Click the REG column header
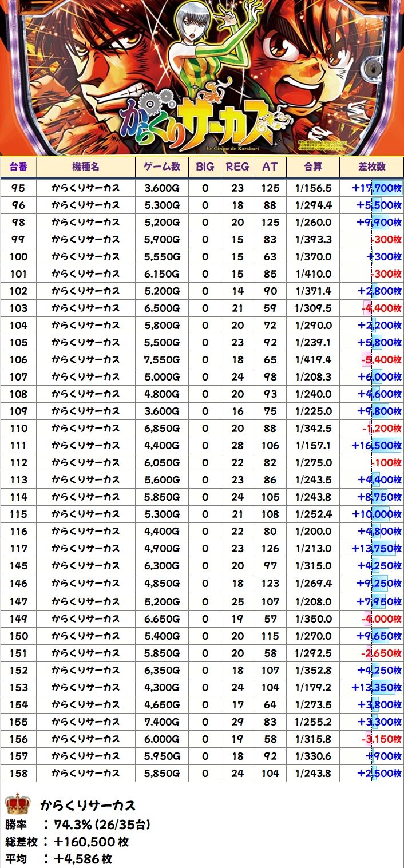Image resolution: width=404 pixels, height=868 pixels. [237, 167]
